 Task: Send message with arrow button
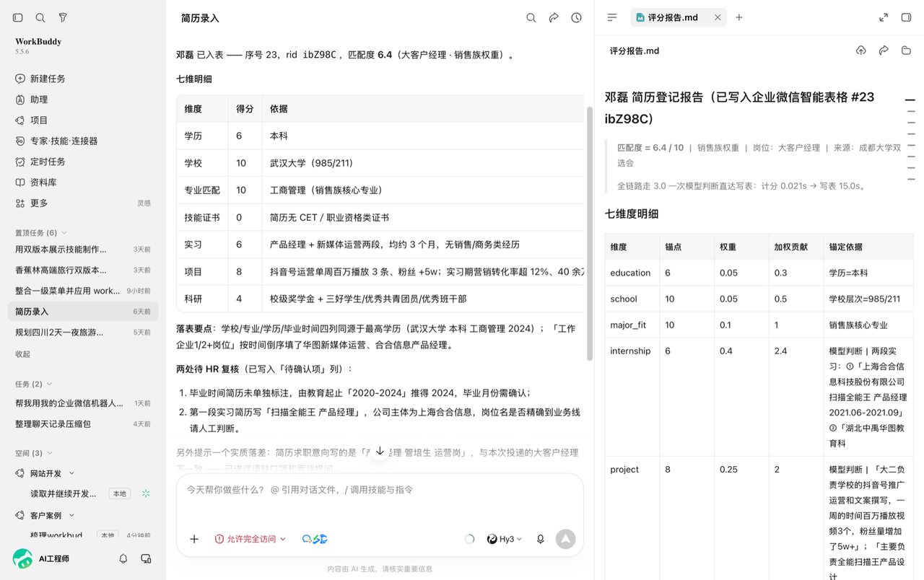tap(565, 539)
